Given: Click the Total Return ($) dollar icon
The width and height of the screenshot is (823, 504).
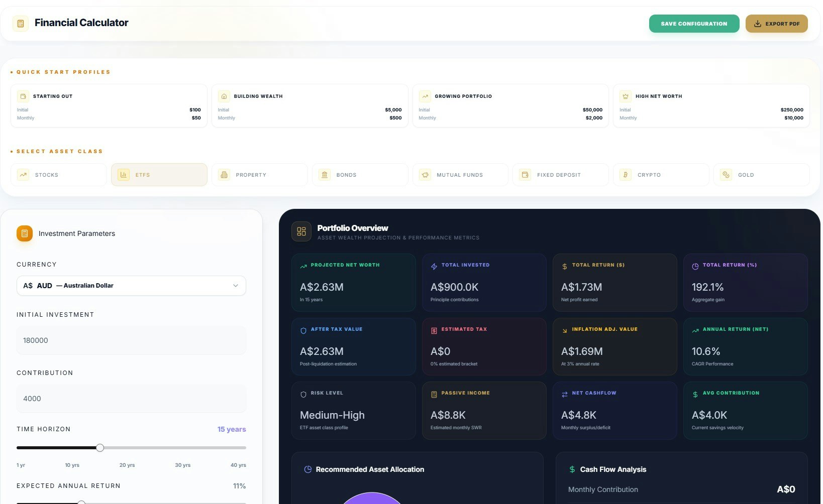Looking at the screenshot, I should pyautogui.click(x=565, y=267).
